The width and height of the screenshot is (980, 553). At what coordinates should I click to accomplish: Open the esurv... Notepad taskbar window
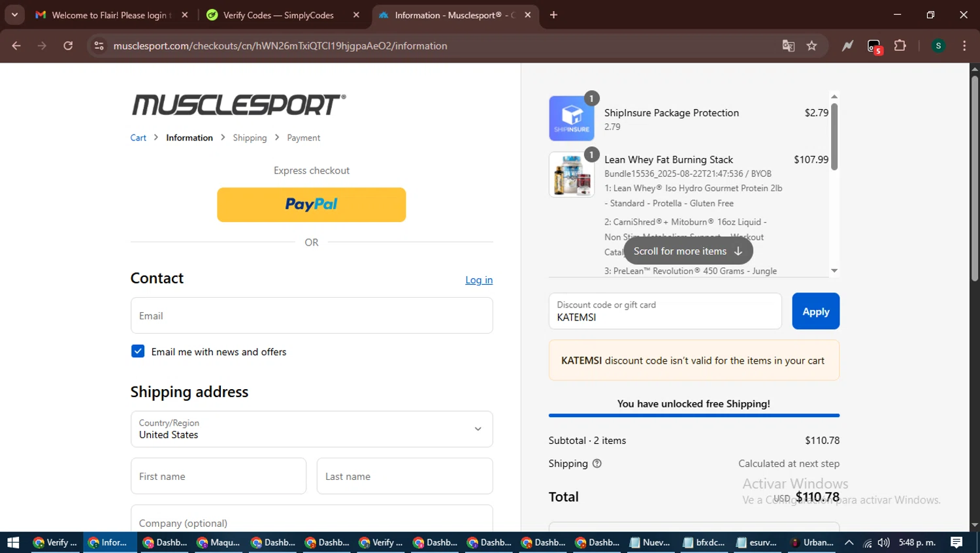pos(757,543)
